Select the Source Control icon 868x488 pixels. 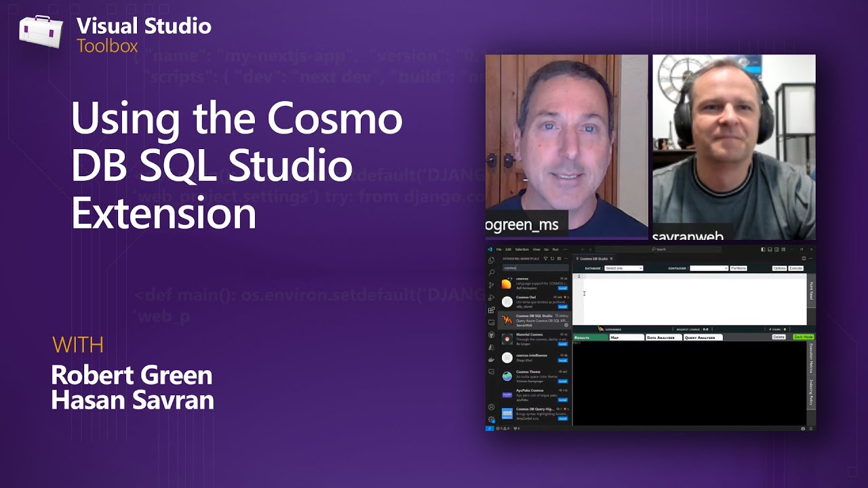coord(491,285)
